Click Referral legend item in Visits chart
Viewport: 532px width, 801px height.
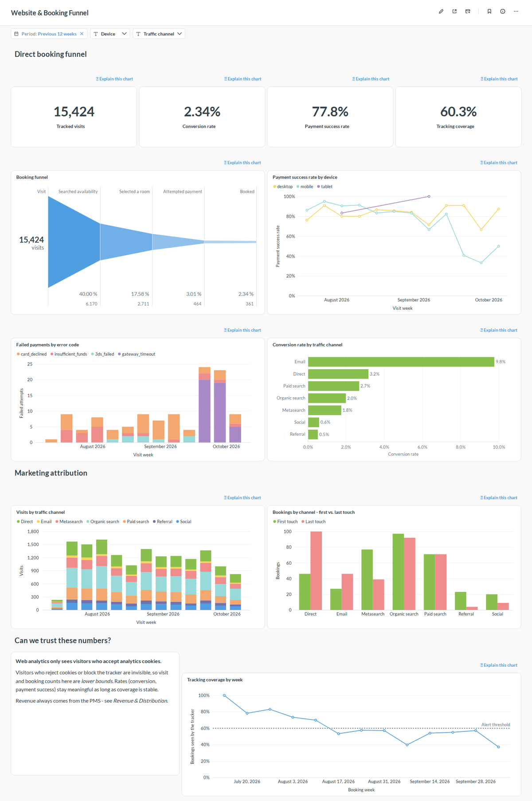tap(163, 522)
